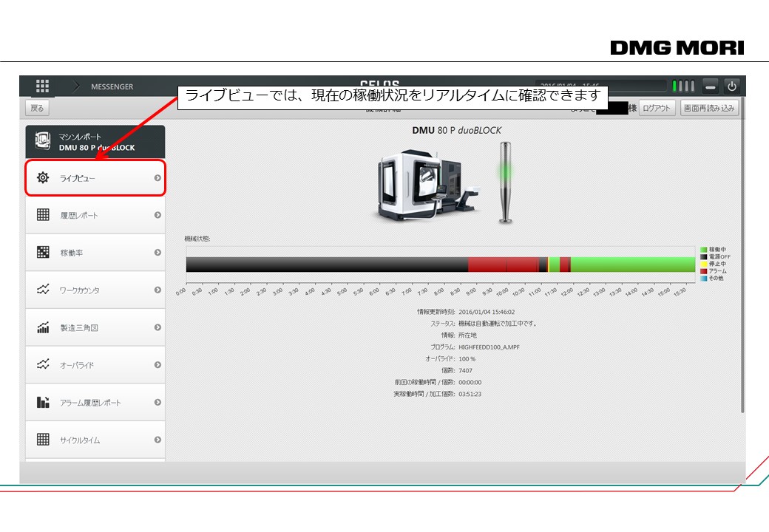Expand the ライブビュー arrow
This screenshot has height=532, width=769.
(157, 178)
